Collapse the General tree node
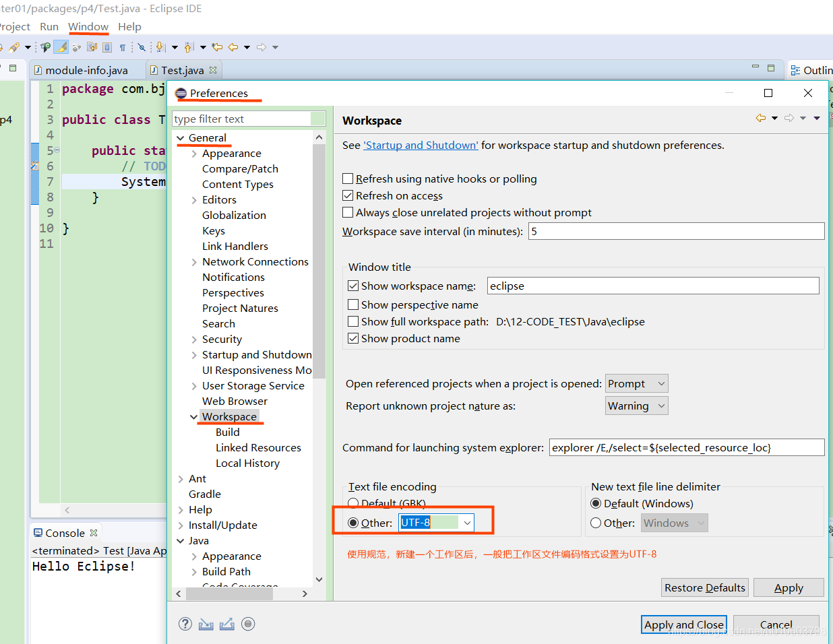 click(181, 138)
